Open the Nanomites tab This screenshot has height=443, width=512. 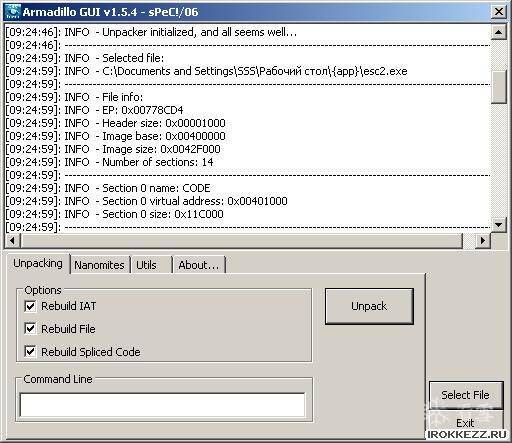click(99, 265)
